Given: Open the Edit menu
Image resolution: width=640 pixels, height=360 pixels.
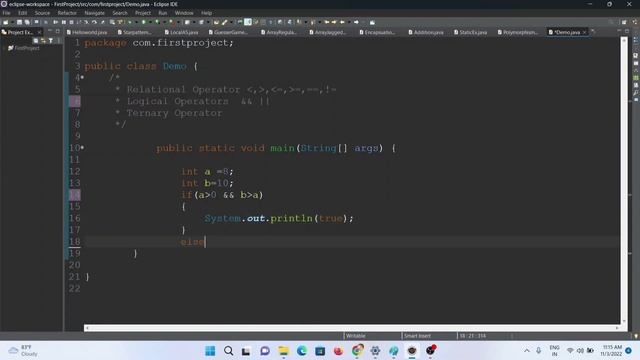Looking at the screenshot, I should click(x=22, y=13).
